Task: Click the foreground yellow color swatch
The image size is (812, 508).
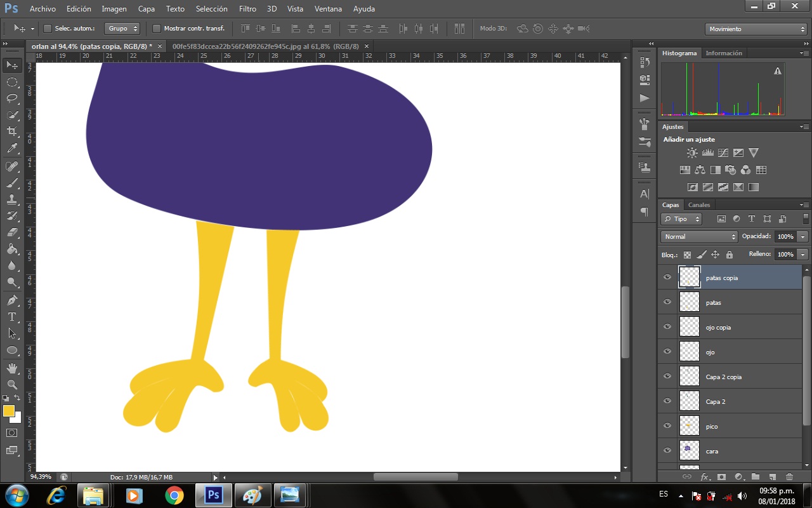Action: pos(8,411)
